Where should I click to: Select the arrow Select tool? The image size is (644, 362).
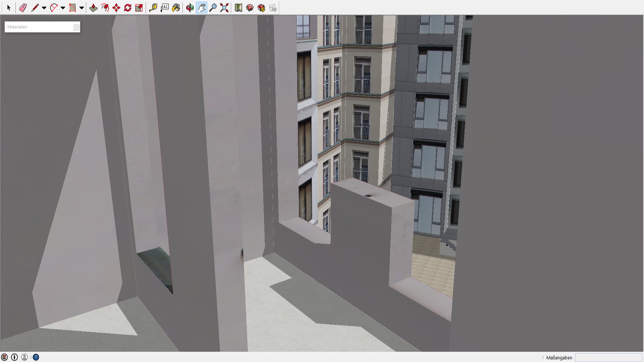pyautogui.click(x=9, y=8)
